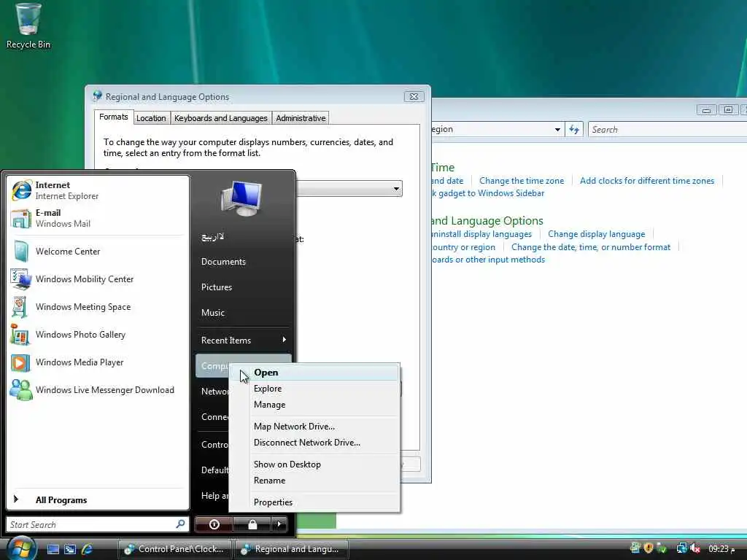This screenshot has width=747, height=560.
Task: Launch Windows Media Player
Action: click(x=98, y=362)
